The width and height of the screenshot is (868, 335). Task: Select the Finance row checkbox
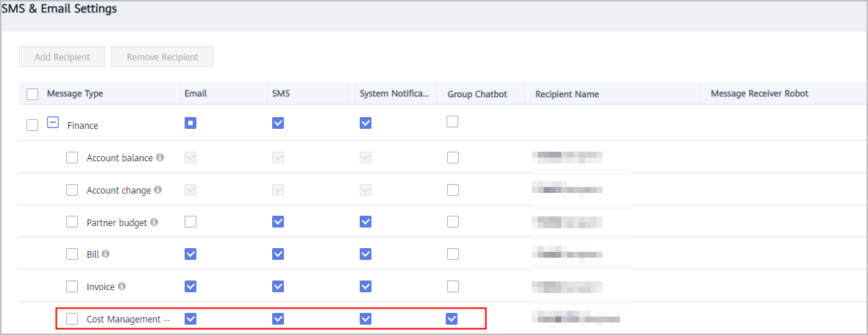point(32,125)
